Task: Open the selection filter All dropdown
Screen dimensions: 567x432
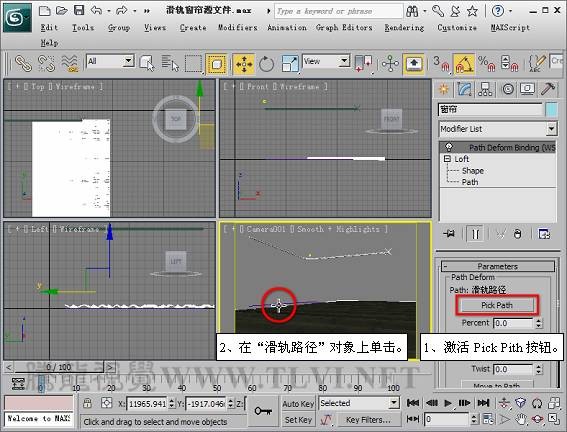Action: (128, 61)
